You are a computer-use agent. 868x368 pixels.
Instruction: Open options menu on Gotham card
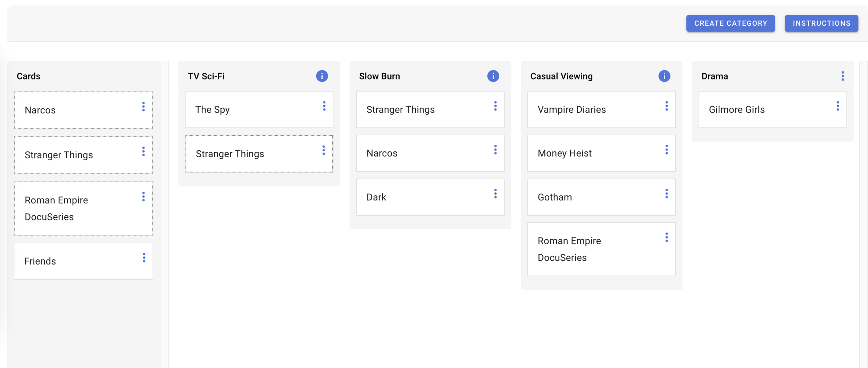pyautogui.click(x=667, y=194)
